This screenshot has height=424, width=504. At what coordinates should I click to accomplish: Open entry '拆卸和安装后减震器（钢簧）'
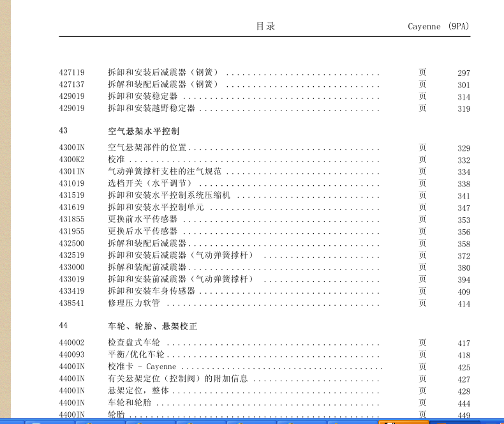click(163, 72)
